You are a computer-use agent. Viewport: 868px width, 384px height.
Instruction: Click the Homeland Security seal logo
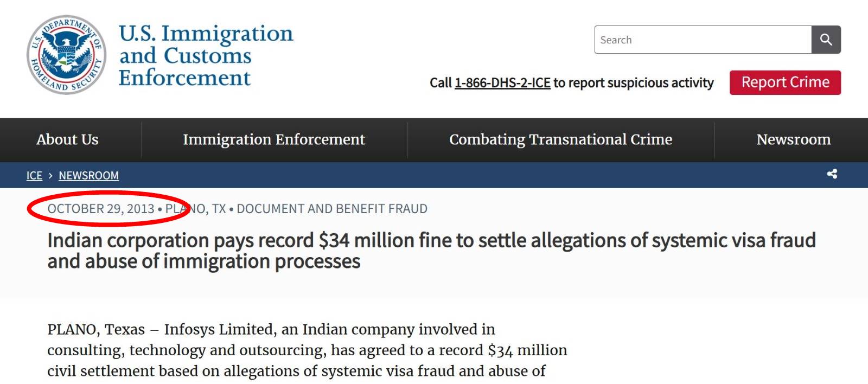tap(66, 55)
